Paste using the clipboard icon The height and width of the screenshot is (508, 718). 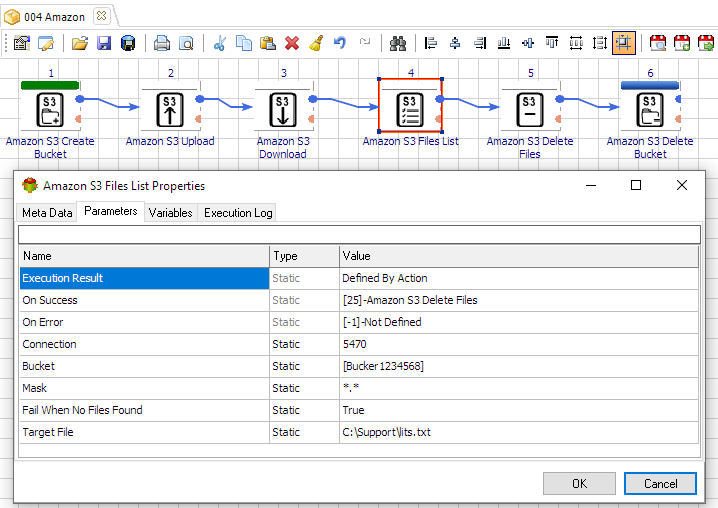268,43
